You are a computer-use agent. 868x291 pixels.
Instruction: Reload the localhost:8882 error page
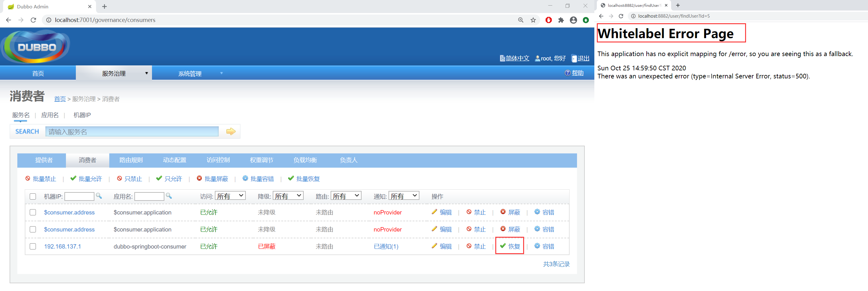621,16
